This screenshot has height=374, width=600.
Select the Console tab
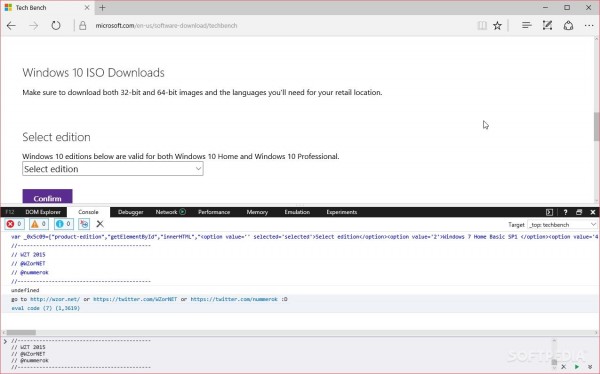coord(88,212)
